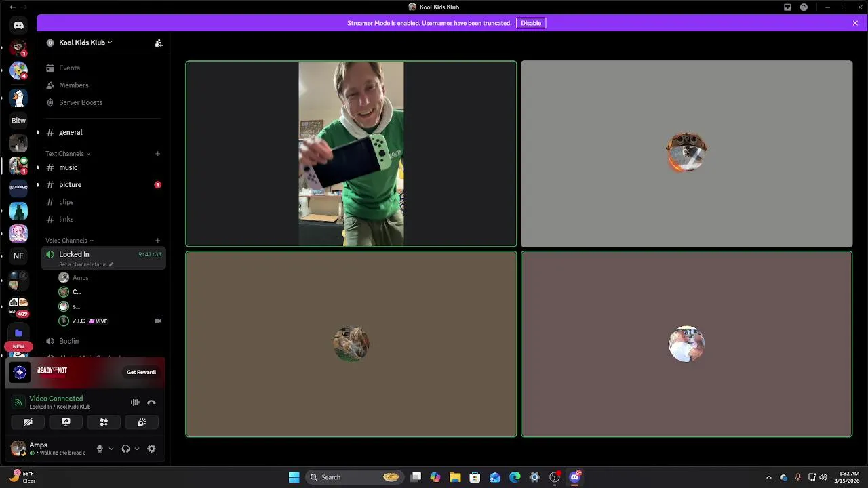Focus the gray participant tile with goggles avatar
The image size is (868, 488).
[x=686, y=154]
